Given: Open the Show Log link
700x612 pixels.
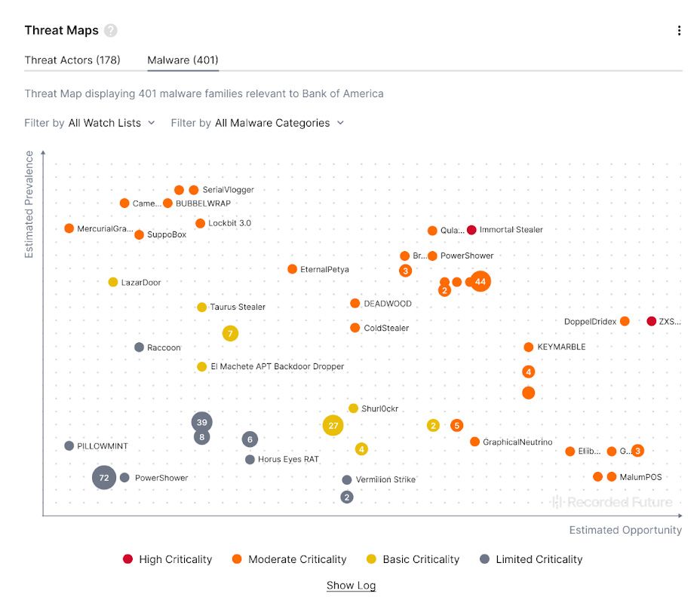Looking at the screenshot, I should click(351, 585).
